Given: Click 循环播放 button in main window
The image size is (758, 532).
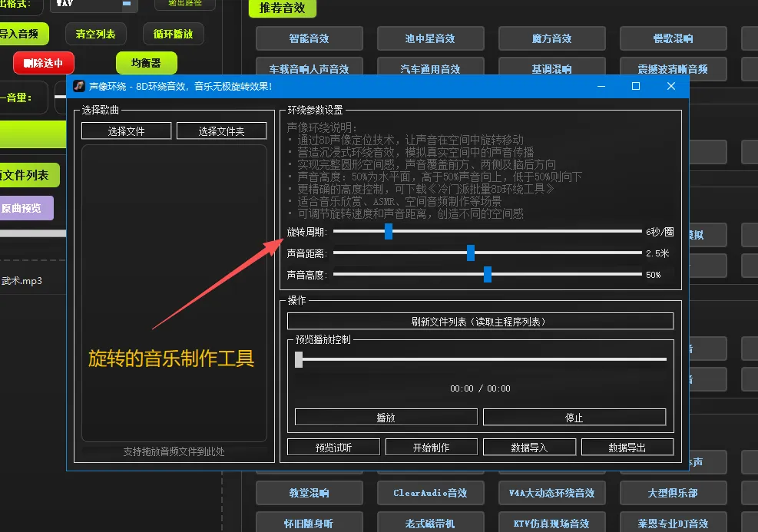Looking at the screenshot, I should click(173, 34).
